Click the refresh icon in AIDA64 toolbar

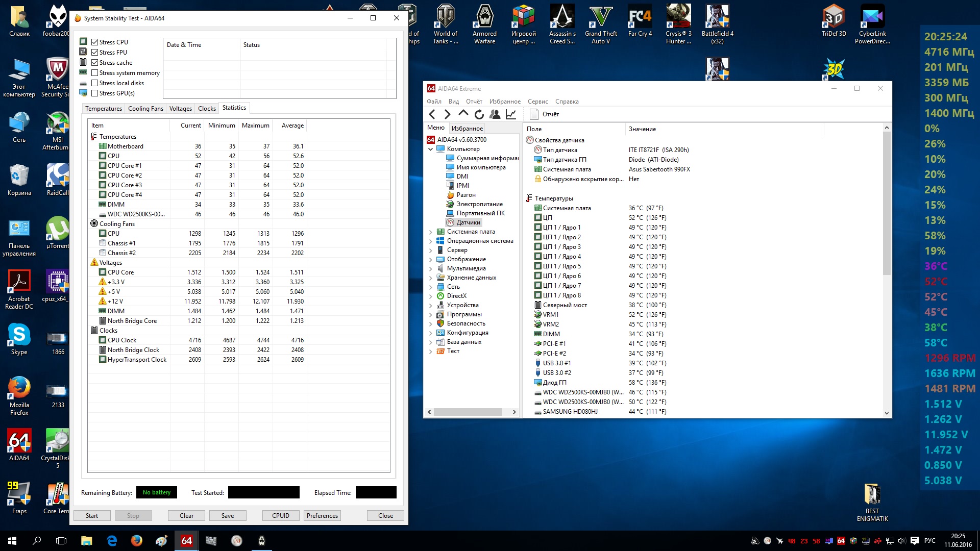pos(479,114)
